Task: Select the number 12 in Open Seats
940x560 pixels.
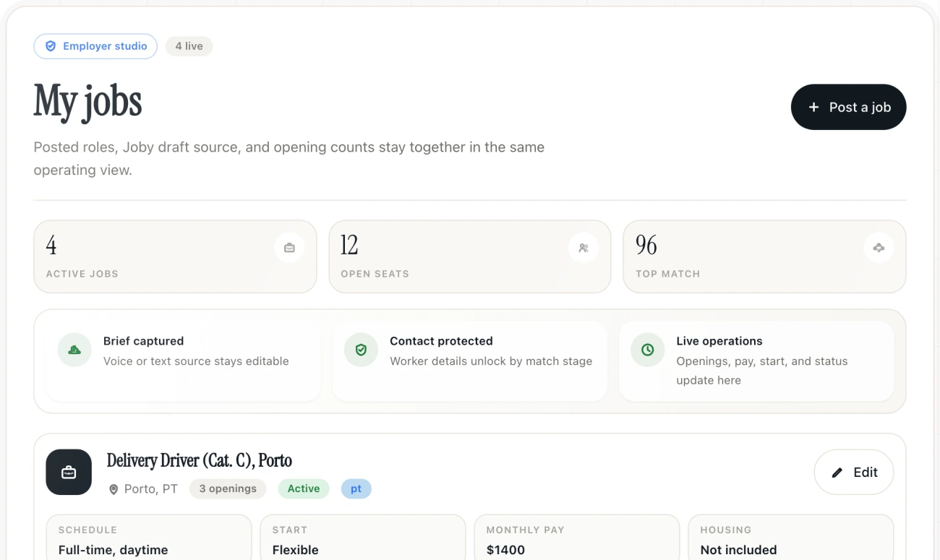Action: tap(349, 246)
